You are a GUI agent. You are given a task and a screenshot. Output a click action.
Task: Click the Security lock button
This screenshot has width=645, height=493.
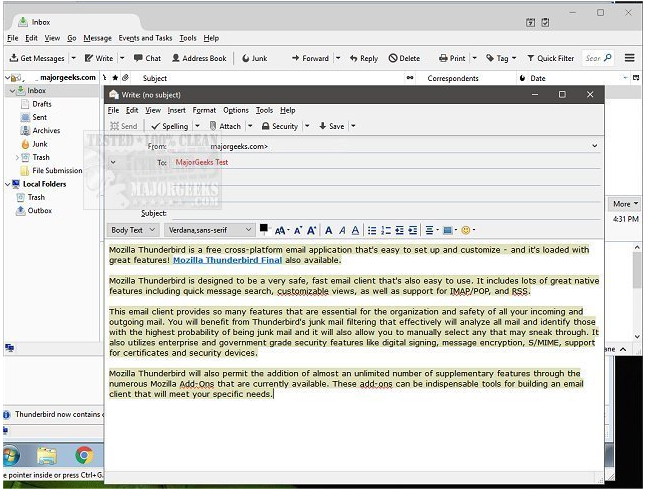pos(280,126)
